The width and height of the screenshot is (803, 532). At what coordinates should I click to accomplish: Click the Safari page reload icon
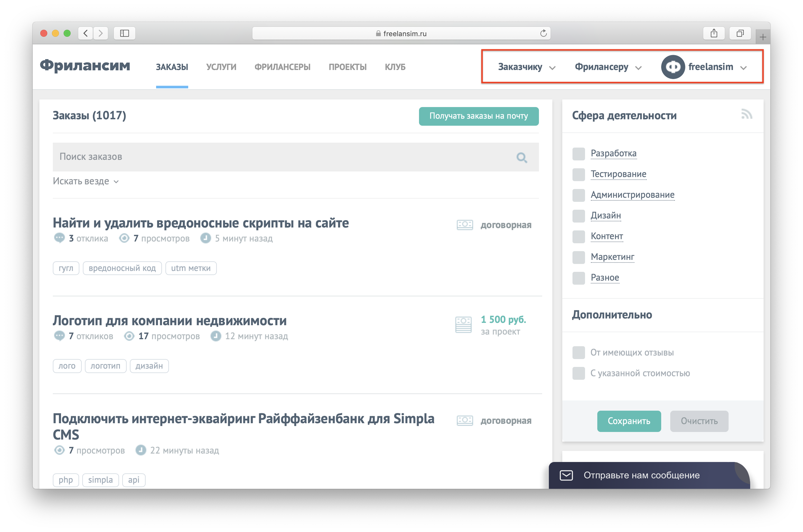(x=543, y=33)
